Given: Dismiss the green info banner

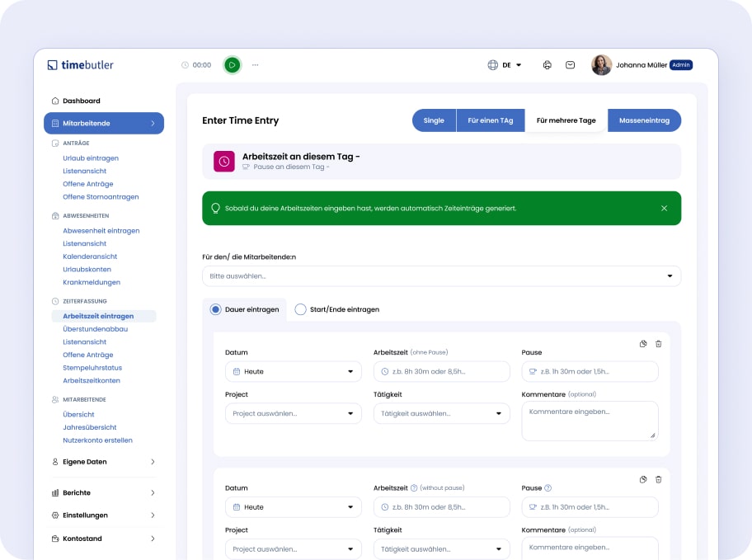Looking at the screenshot, I should click(x=664, y=209).
